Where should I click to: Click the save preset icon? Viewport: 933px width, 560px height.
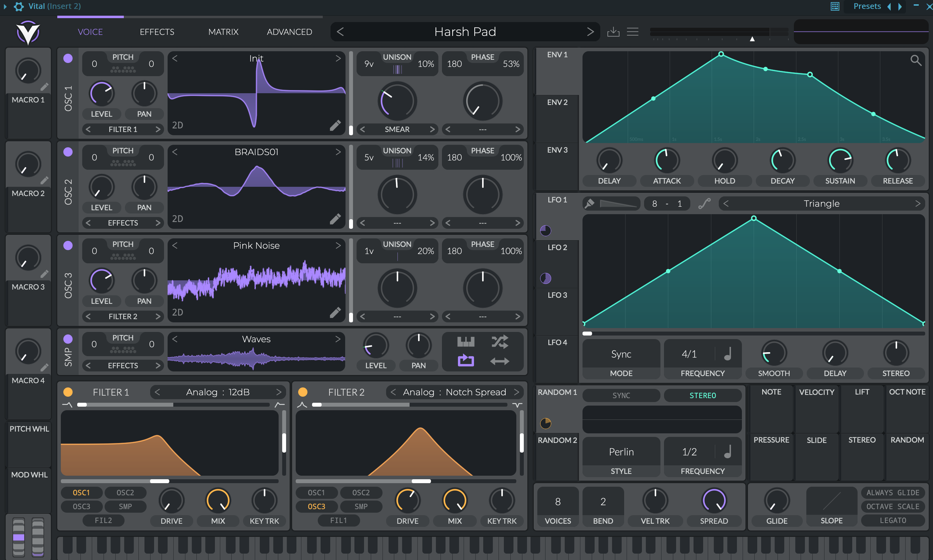pyautogui.click(x=613, y=32)
